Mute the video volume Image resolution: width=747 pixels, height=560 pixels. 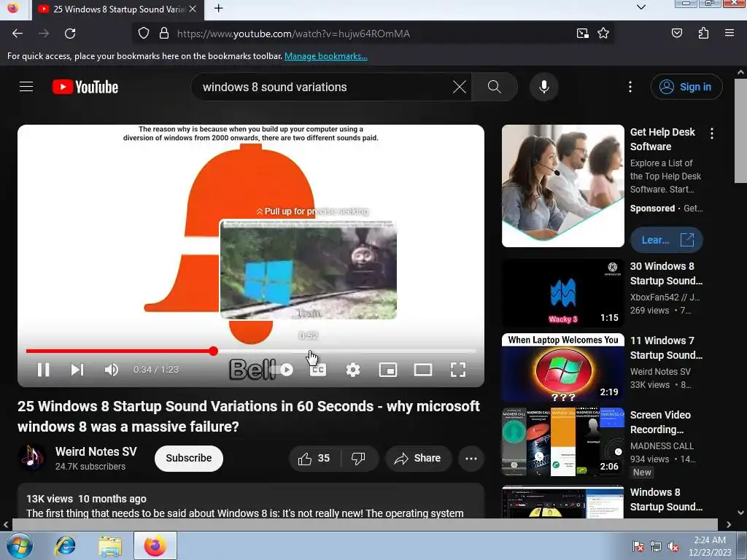(112, 370)
